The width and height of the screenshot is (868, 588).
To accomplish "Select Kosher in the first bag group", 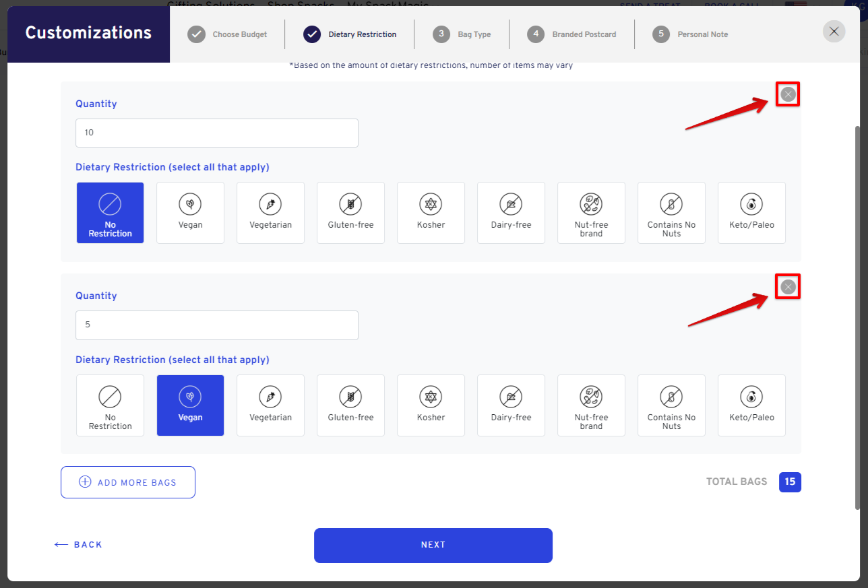I will point(431,213).
